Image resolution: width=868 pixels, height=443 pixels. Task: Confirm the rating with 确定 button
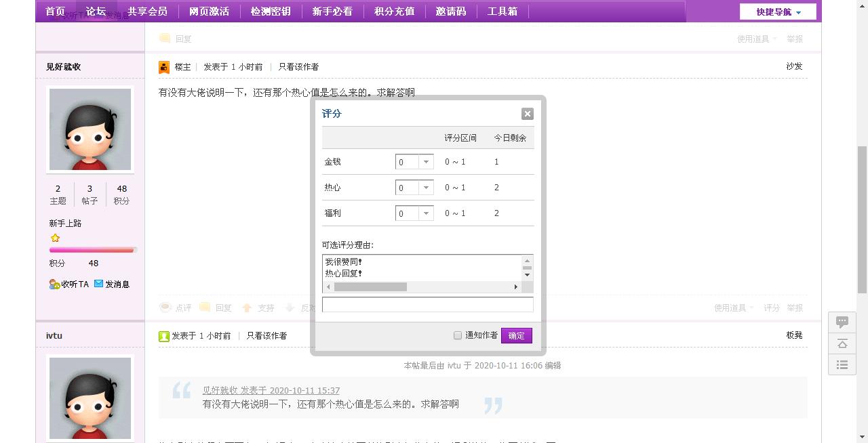[517, 336]
